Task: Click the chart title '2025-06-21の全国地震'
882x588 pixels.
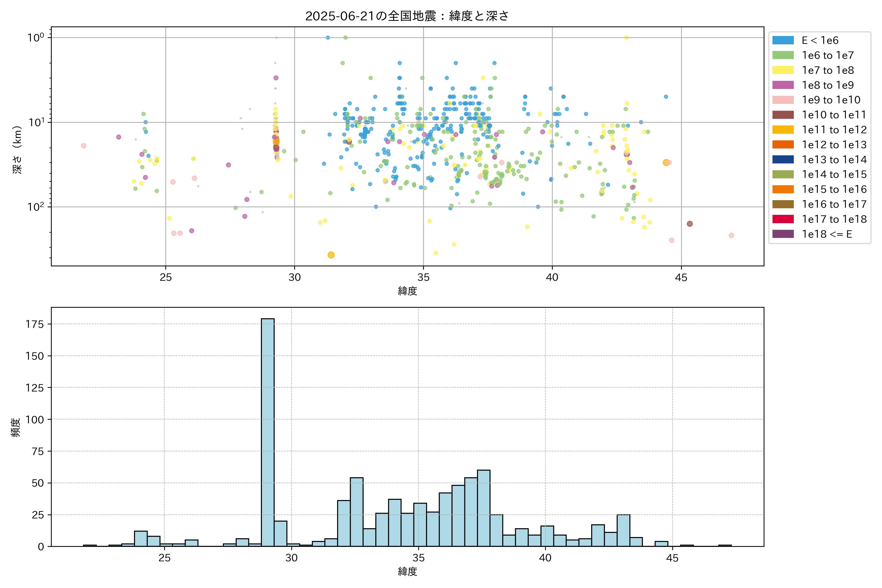Action: pyautogui.click(x=407, y=16)
